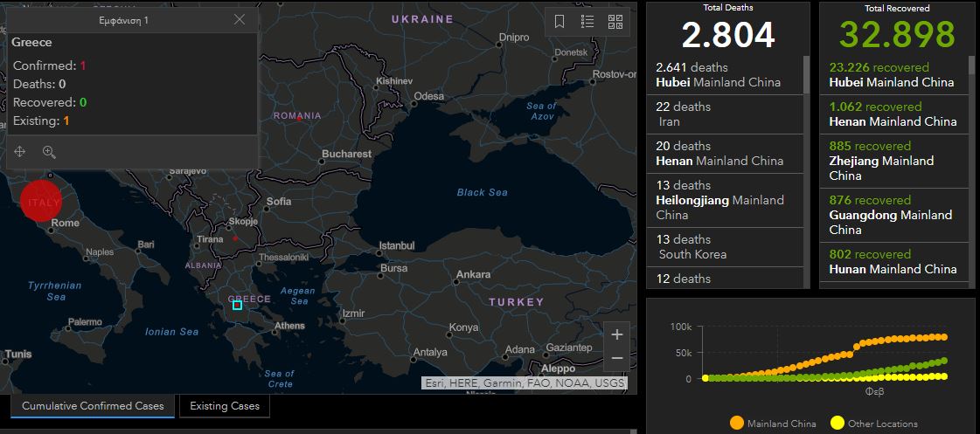Viewport: 980px width, 434px height.
Task: Switch to Cumulative Confirmed Cases tab
Action: [92, 406]
